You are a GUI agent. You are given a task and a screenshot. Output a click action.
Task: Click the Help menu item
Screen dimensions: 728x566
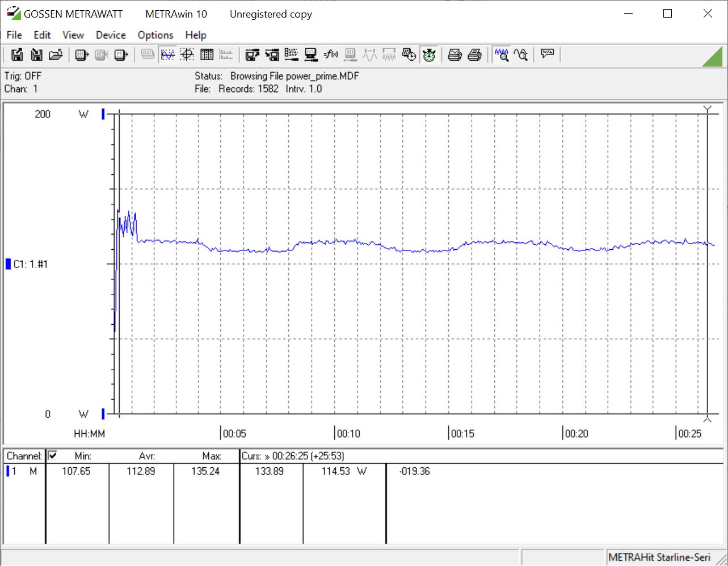coord(196,35)
